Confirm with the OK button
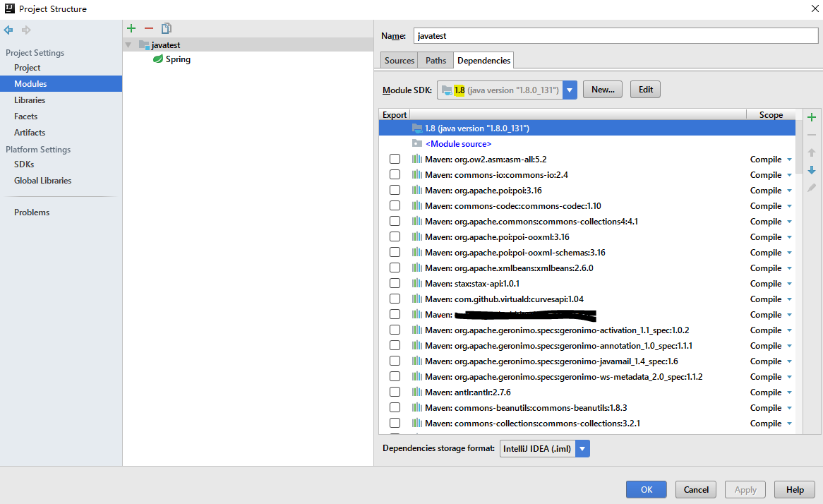 point(646,489)
